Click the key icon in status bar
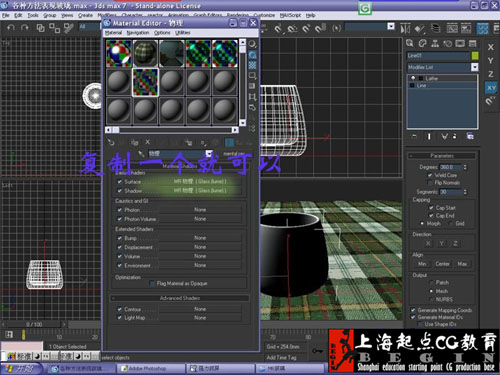 317,351
